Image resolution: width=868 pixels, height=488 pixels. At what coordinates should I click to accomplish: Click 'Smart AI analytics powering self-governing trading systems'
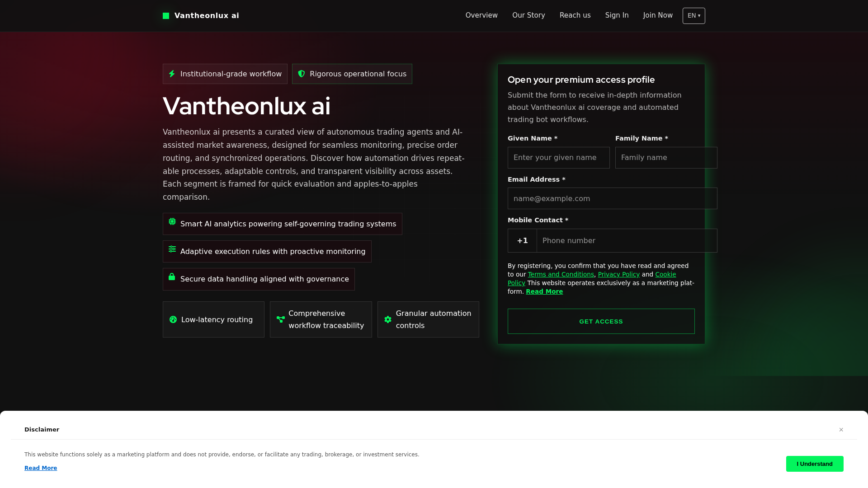tap(288, 224)
